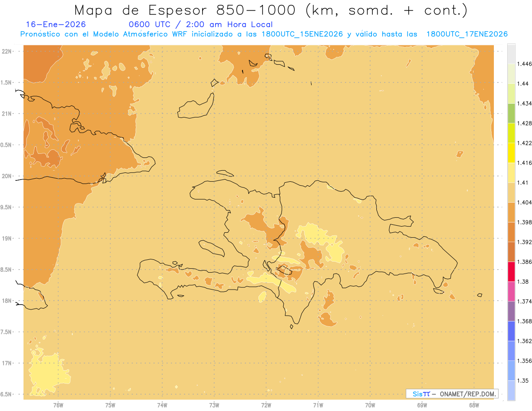
Task: Click the colorbar value '1.404'
Action: coord(524,202)
